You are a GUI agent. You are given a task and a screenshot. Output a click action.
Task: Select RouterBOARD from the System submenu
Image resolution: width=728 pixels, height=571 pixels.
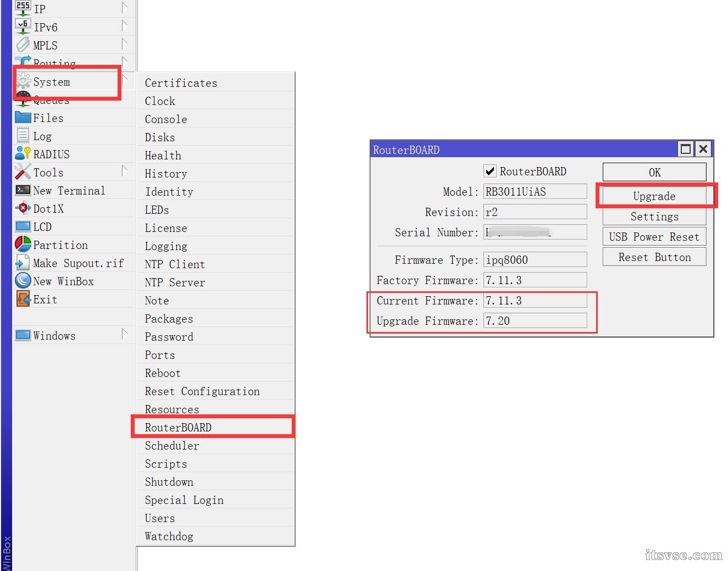[x=178, y=428]
